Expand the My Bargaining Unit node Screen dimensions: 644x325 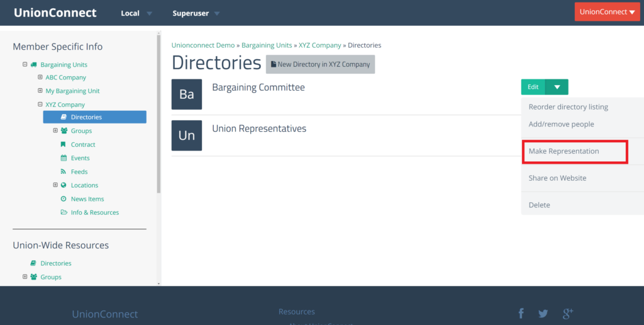[x=40, y=91]
